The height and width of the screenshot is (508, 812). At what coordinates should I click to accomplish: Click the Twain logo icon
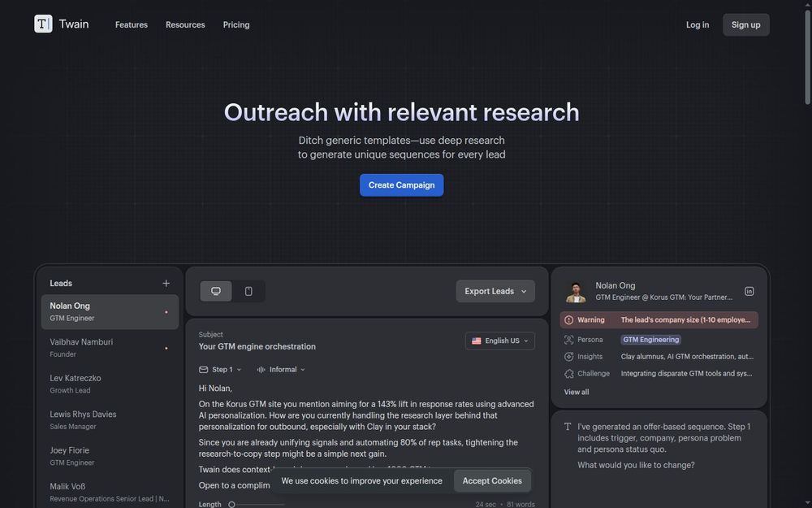tap(43, 24)
